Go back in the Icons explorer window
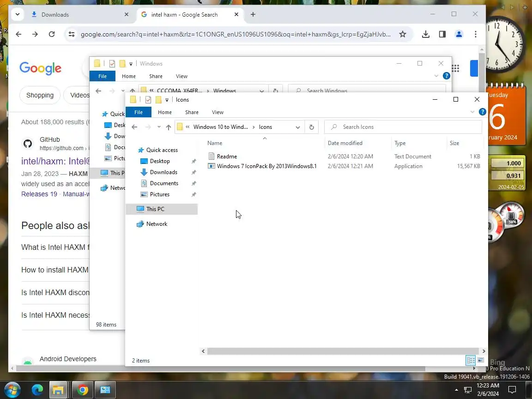Screen dimensions: 532x399 [134, 127]
